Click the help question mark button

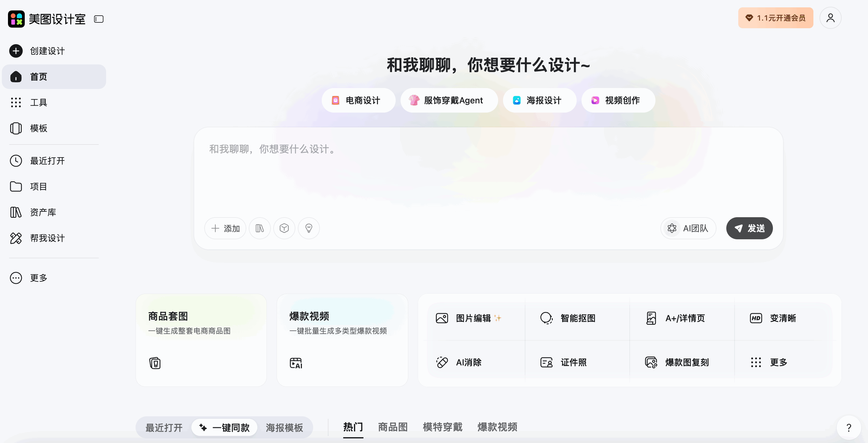(x=849, y=427)
